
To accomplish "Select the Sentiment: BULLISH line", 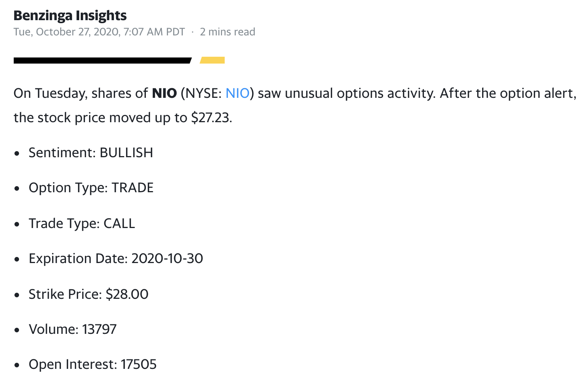I will (x=91, y=153).
